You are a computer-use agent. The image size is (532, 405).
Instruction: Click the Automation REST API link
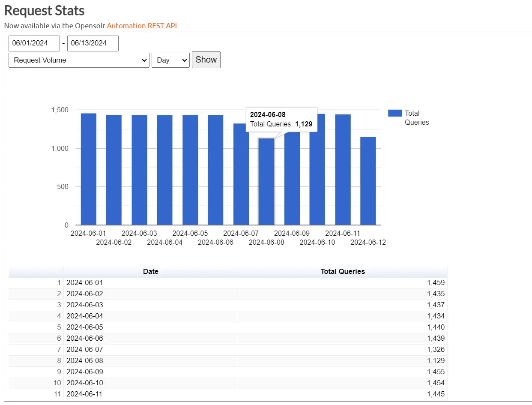pos(142,26)
